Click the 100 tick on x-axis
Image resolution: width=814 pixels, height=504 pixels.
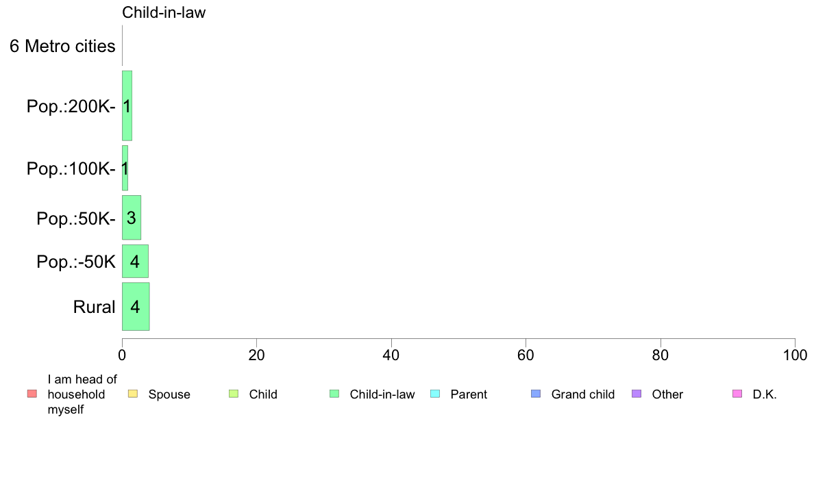coord(795,355)
